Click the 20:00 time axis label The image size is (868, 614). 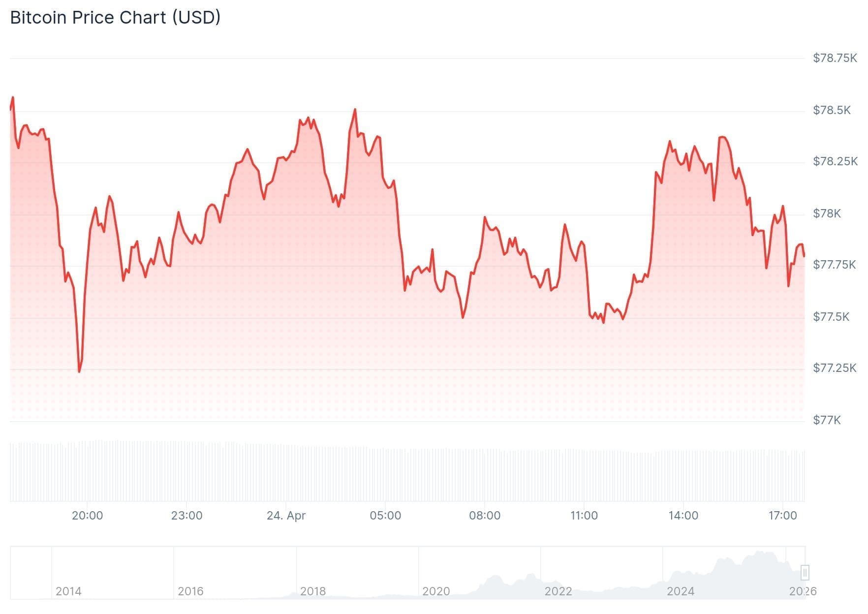pos(88,516)
